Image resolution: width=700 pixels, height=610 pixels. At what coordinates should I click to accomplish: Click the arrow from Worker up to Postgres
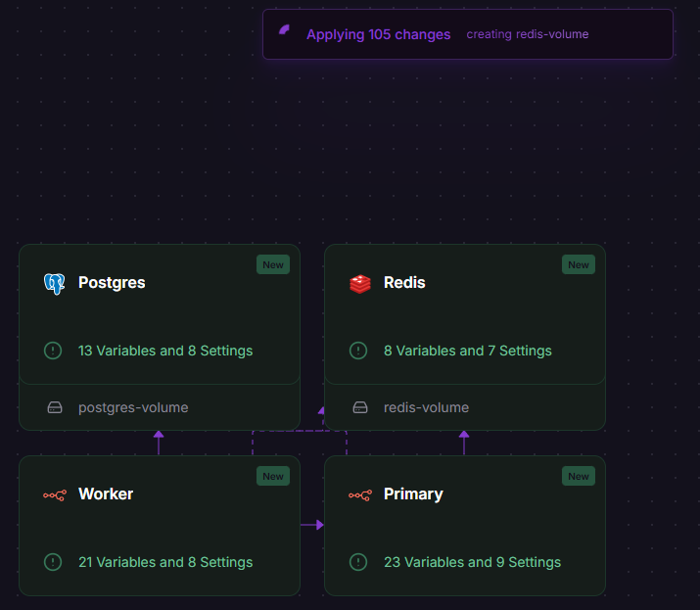159,443
